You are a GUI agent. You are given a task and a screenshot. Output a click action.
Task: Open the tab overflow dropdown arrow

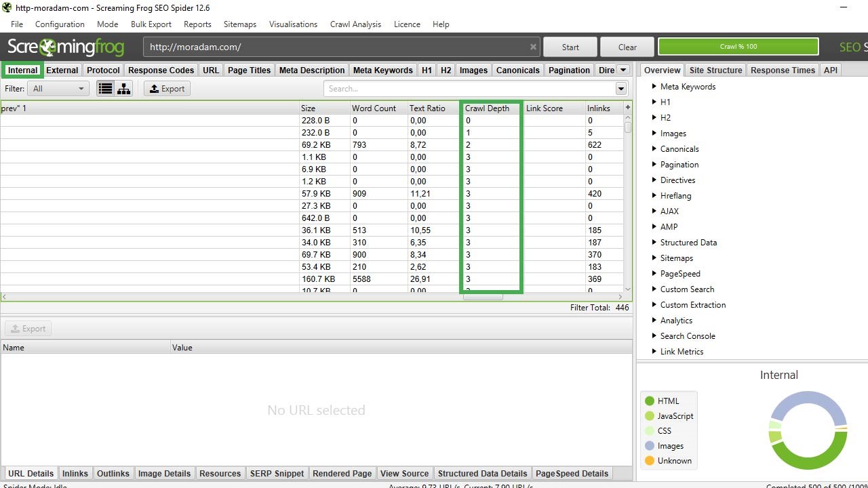click(x=624, y=70)
